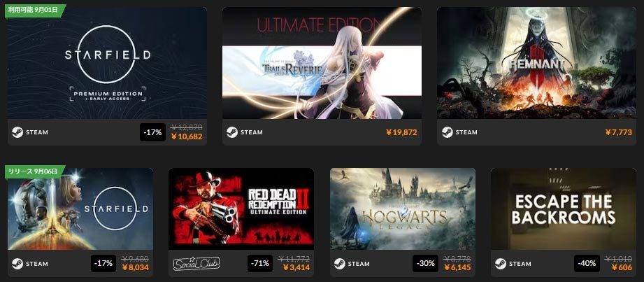Open Starfield Premium Edition game thumbnail

107,63
